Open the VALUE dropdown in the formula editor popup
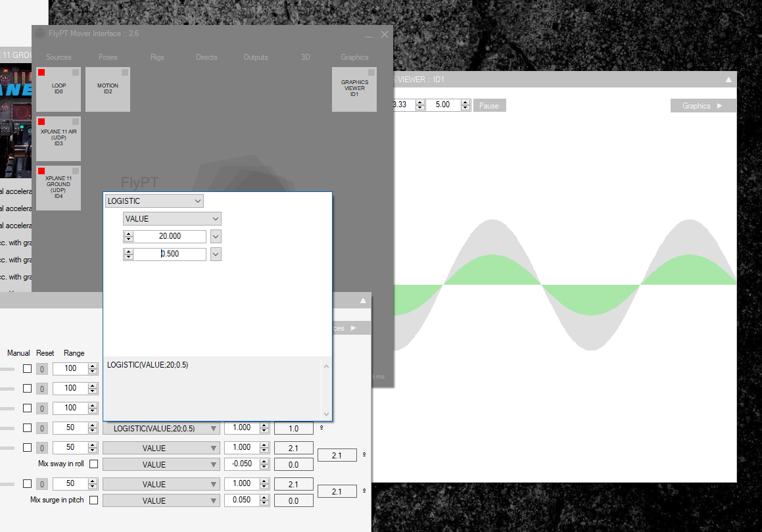762x532 pixels. 172,219
